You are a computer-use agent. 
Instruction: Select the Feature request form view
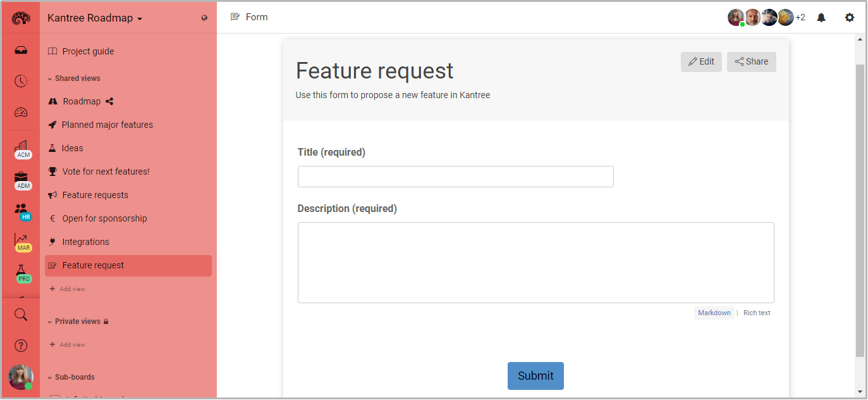(128, 266)
